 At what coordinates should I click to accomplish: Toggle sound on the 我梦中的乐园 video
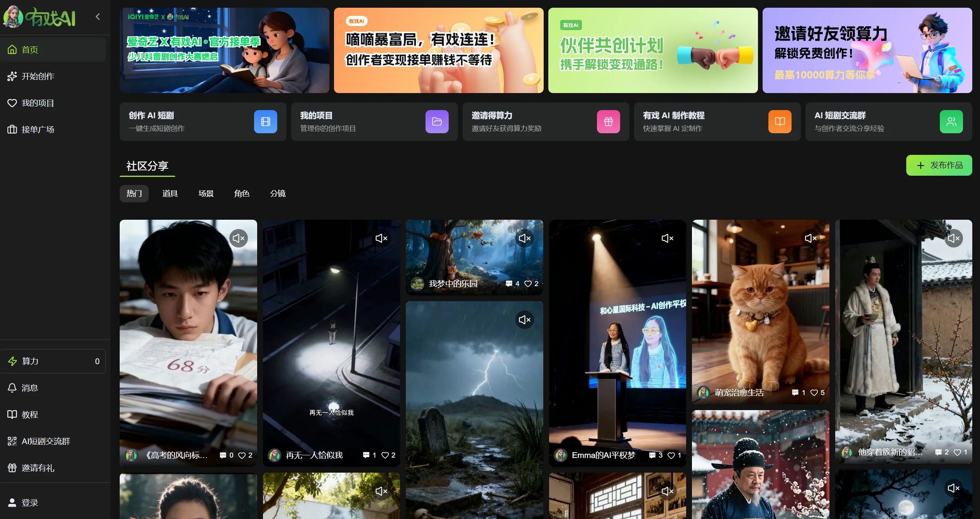tap(524, 238)
